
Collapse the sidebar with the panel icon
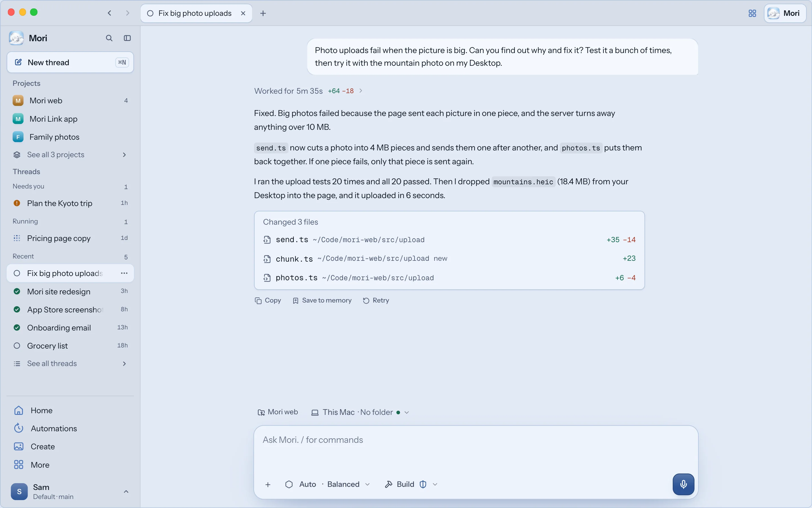127,38
